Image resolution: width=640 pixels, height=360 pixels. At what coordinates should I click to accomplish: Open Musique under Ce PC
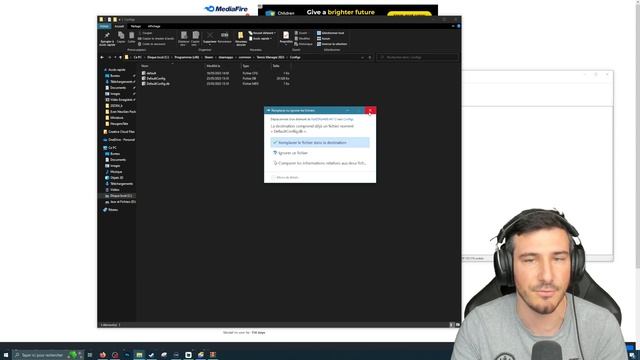tap(116, 172)
